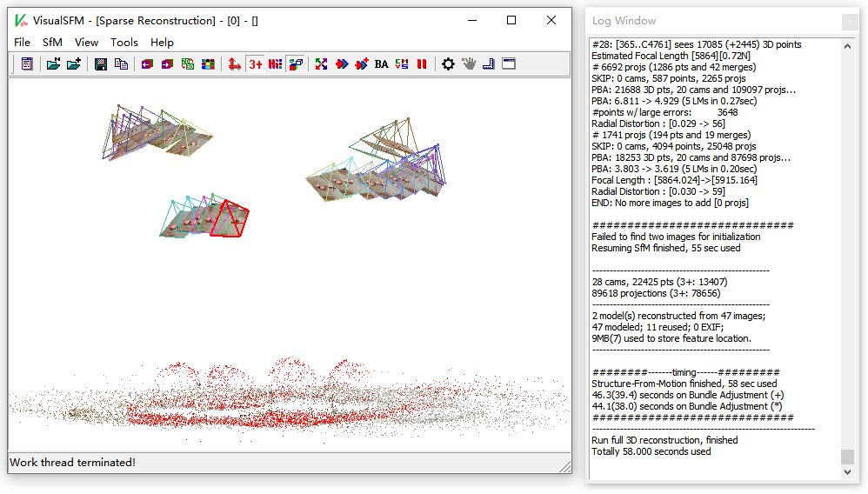
Task: Click log line 'Resuming SfM finished, 55 sec used'
Action: pyautogui.click(x=665, y=248)
